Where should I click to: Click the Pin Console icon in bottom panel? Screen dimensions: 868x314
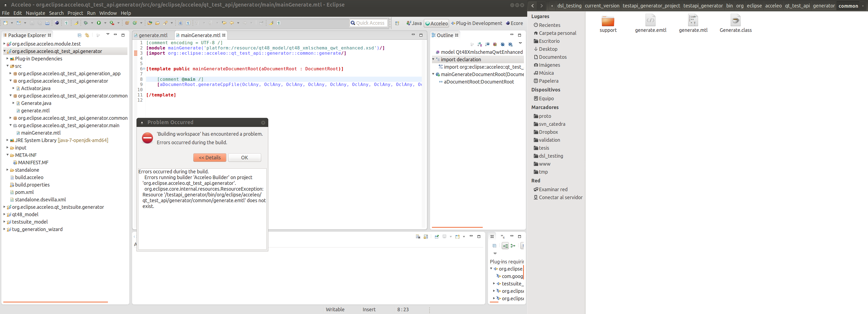437,237
